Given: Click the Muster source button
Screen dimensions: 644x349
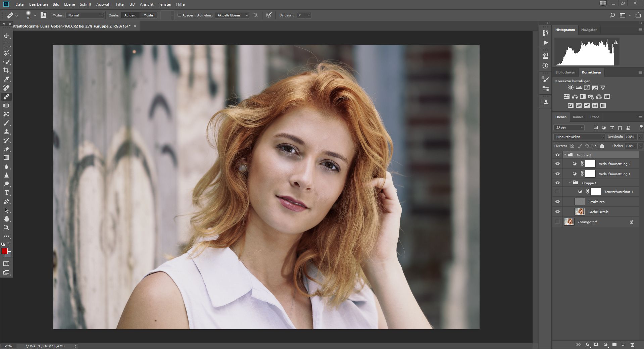Looking at the screenshot, I should tap(149, 15).
